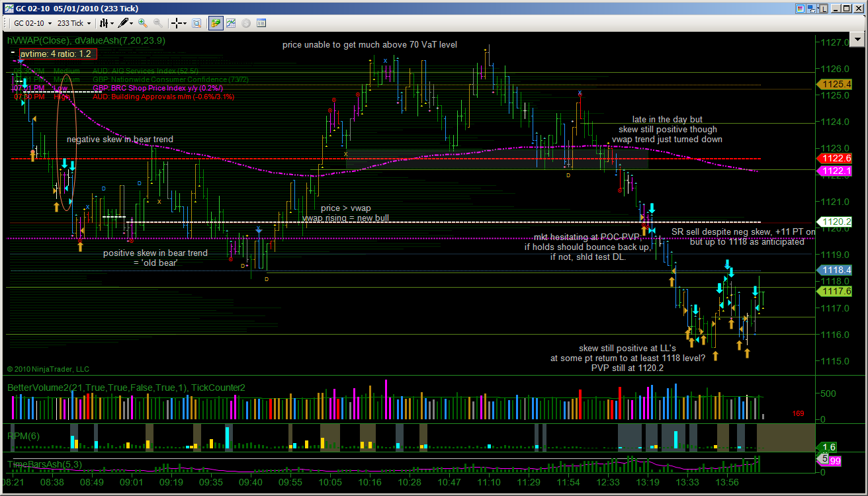The height and width of the screenshot is (496, 868).
Task: Toggle the L button in title bar
Action: click(x=824, y=9)
